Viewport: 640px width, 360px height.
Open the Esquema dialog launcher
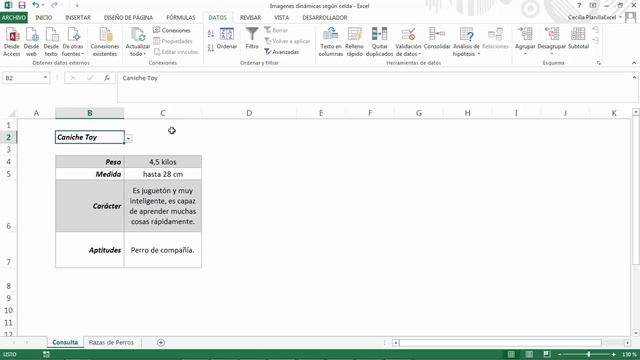tap(599, 63)
